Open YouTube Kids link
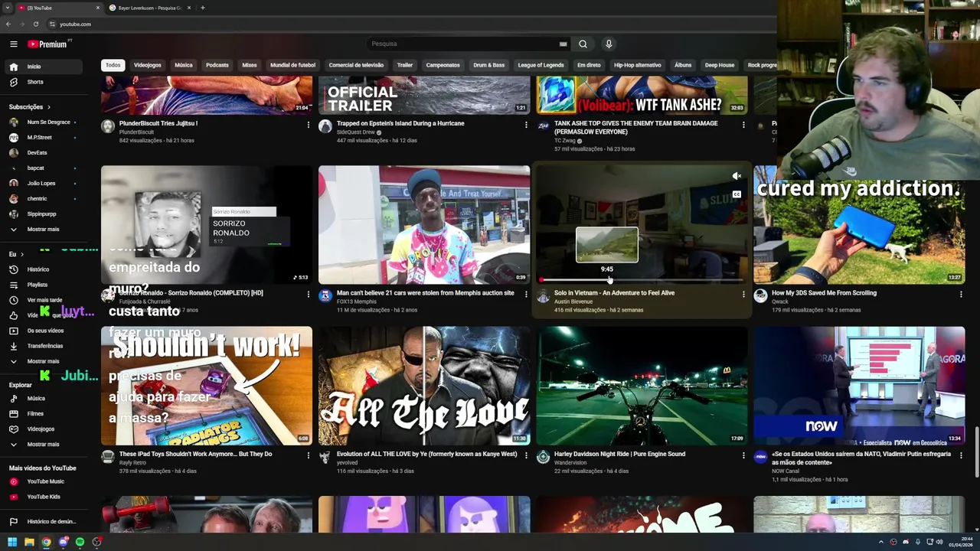This screenshot has height=551, width=980. click(43, 497)
